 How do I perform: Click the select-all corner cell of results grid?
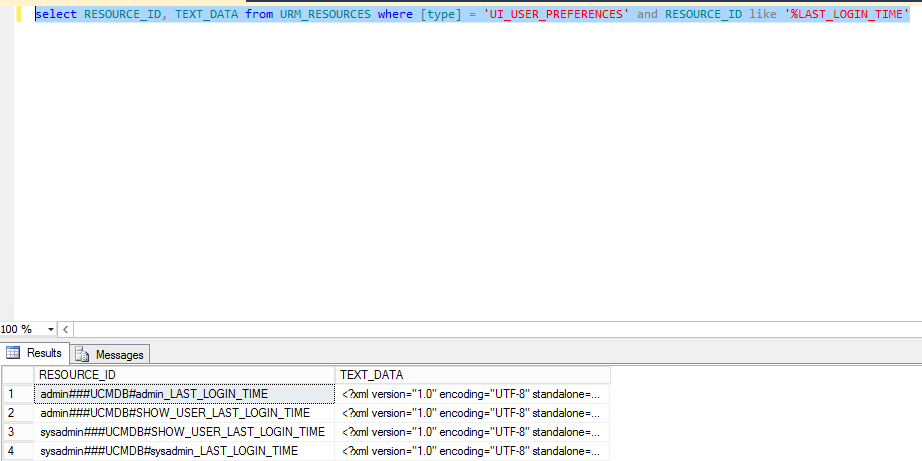pos(17,374)
